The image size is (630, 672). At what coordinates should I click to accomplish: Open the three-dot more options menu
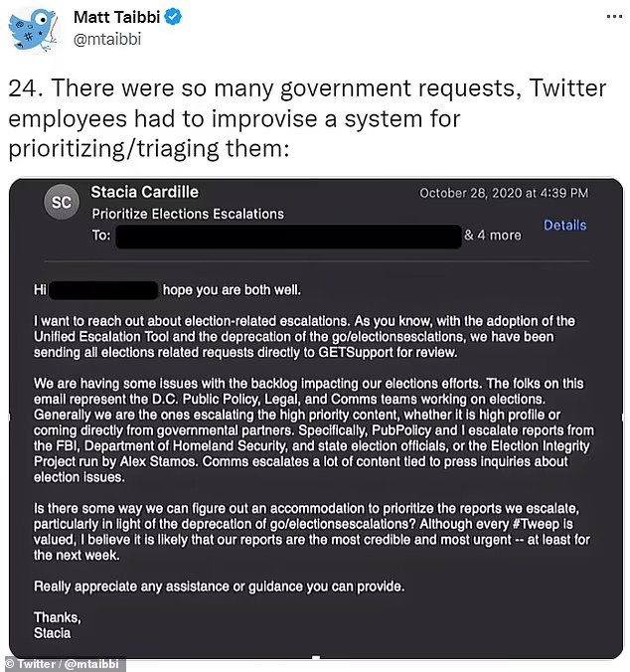[614, 17]
